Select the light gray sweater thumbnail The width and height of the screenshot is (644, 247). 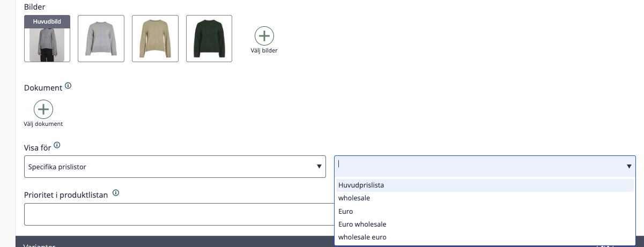(x=101, y=39)
